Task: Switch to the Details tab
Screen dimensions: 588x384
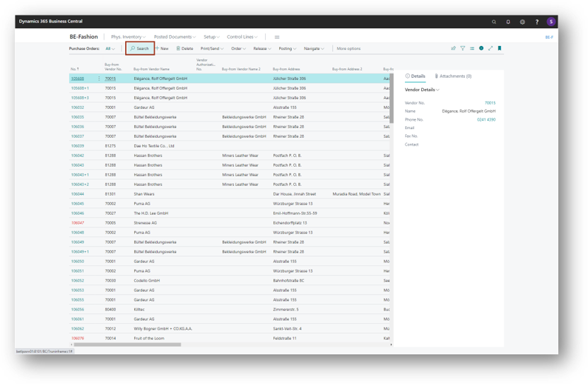Action: [415, 76]
